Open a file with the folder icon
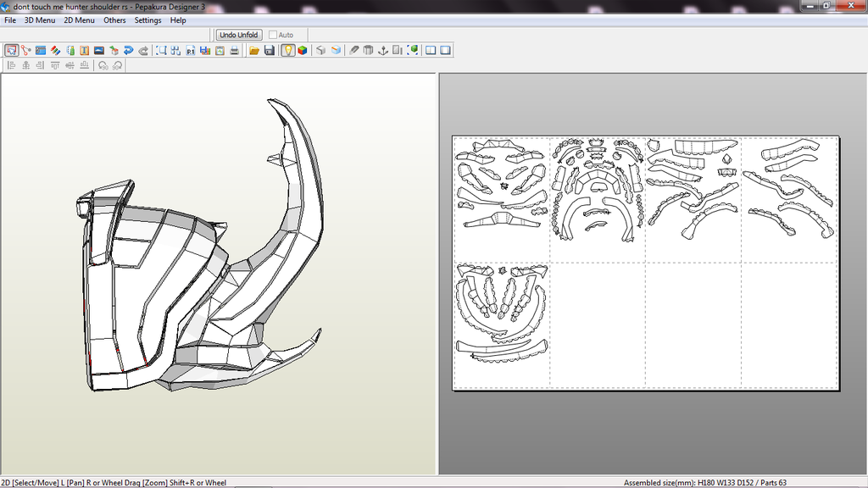The image size is (868, 488). click(254, 50)
